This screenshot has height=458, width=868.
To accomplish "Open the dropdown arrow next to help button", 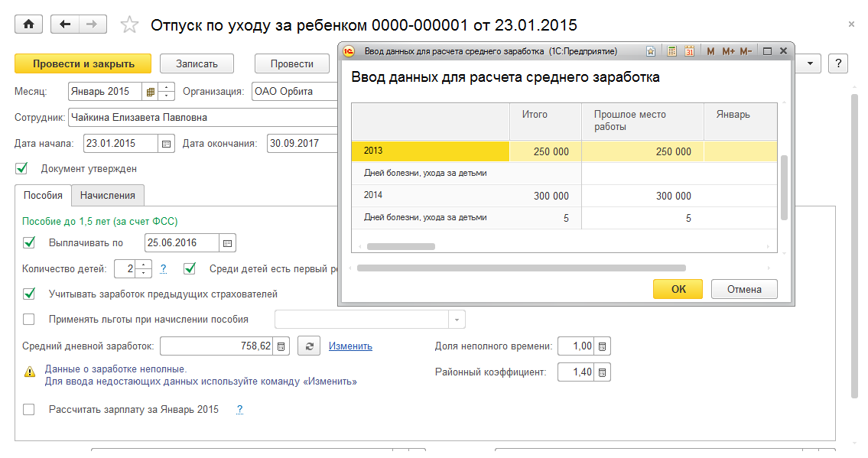I will pos(810,63).
